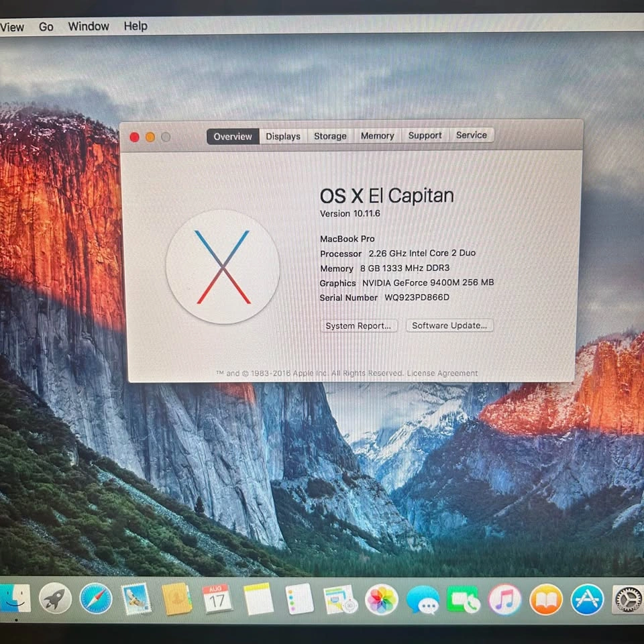
Task: Click the OS X El Capitan heading
Action: (x=387, y=195)
